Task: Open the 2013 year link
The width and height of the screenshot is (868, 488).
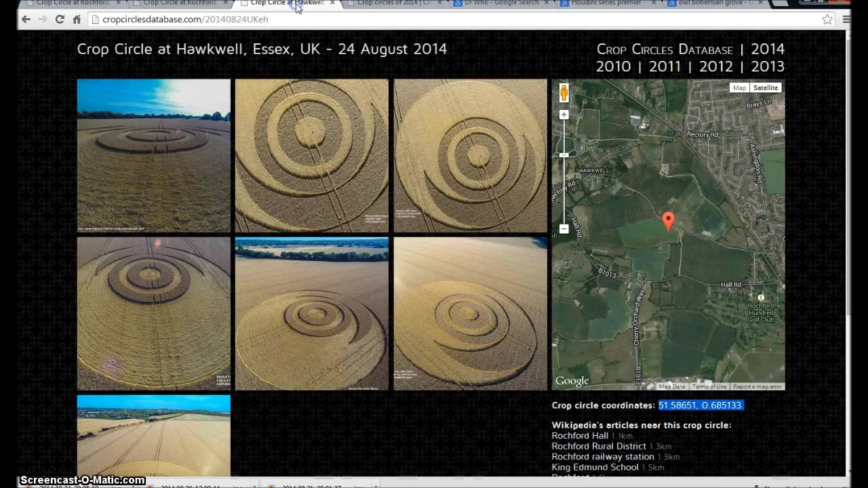Action: (x=768, y=66)
